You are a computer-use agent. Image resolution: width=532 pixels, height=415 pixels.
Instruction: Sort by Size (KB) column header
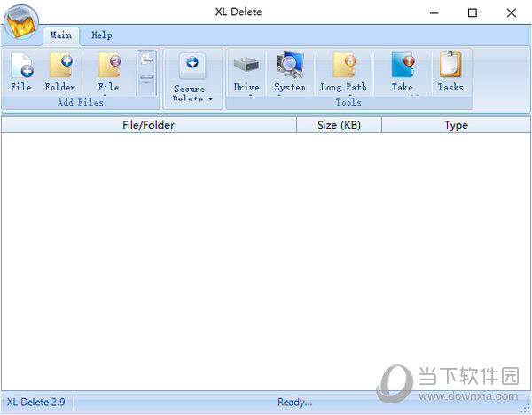339,125
